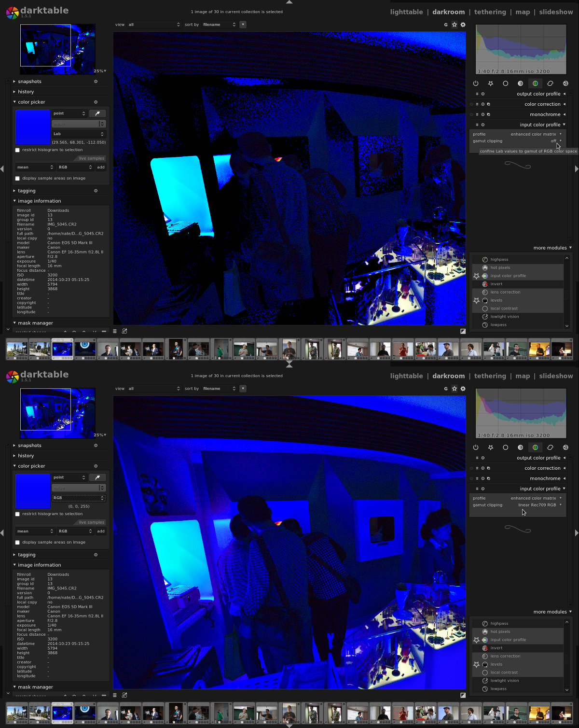Click the blue picked color swatch in upper panel
Image resolution: width=579 pixels, height=728 pixels.
click(33, 127)
